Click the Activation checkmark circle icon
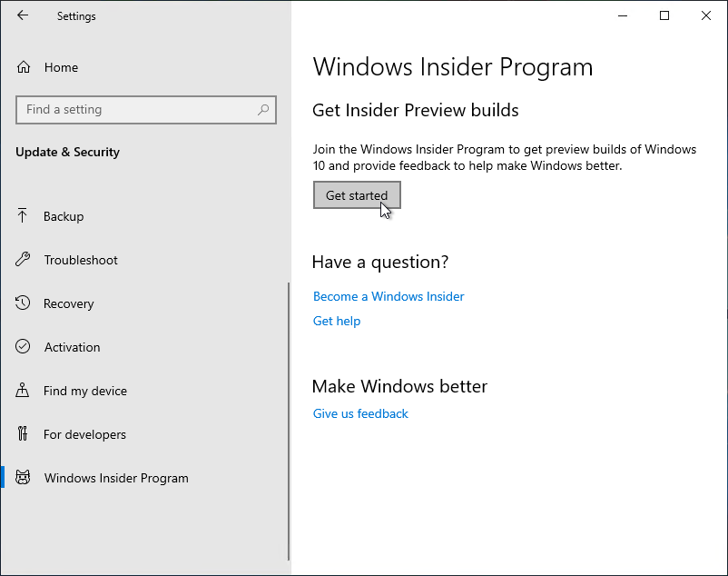 [24, 347]
